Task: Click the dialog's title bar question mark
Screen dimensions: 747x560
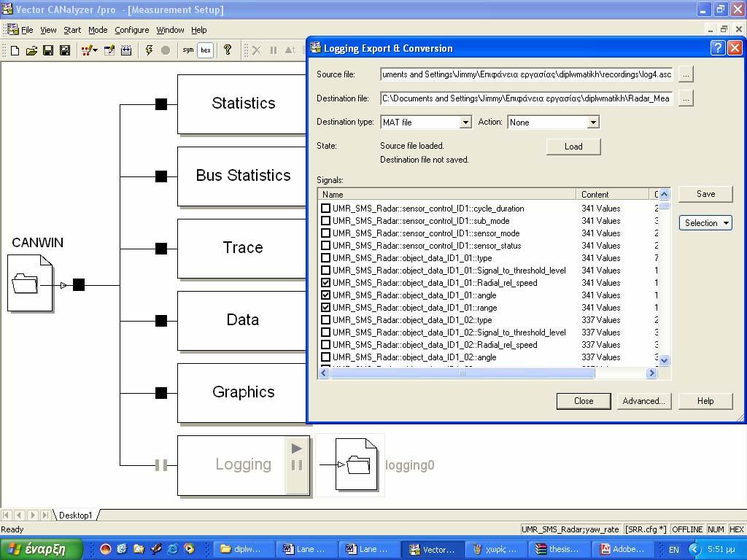Action: click(718, 48)
